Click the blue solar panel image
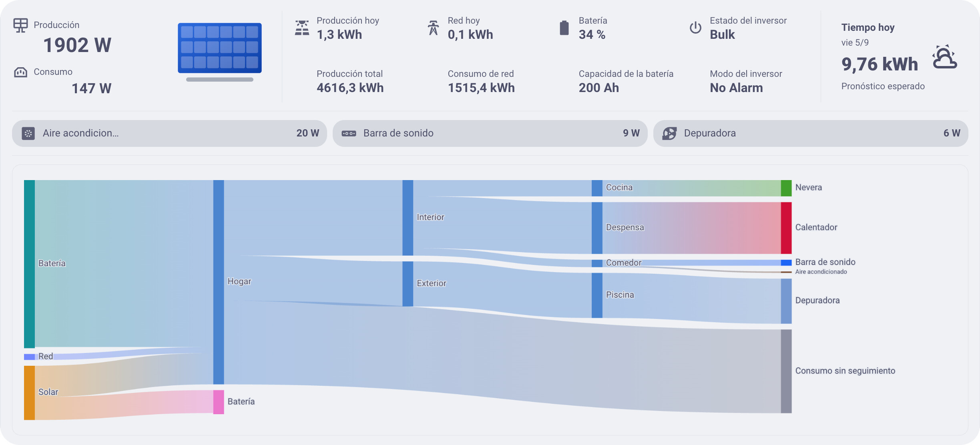Viewport: 980px width, 445px height. (x=219, y=48)
